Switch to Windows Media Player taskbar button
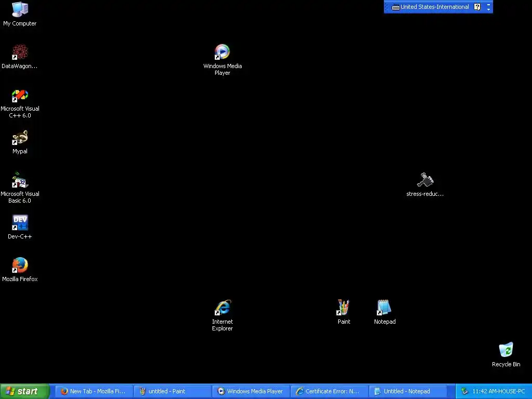Viewport: 532px width, 399px height. click(x=251, y=391)
